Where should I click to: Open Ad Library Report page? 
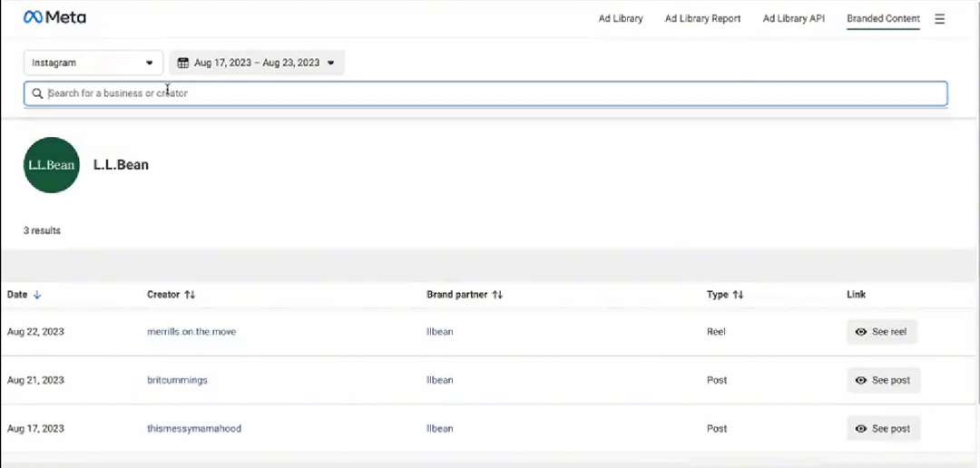[x=702, y=18]
